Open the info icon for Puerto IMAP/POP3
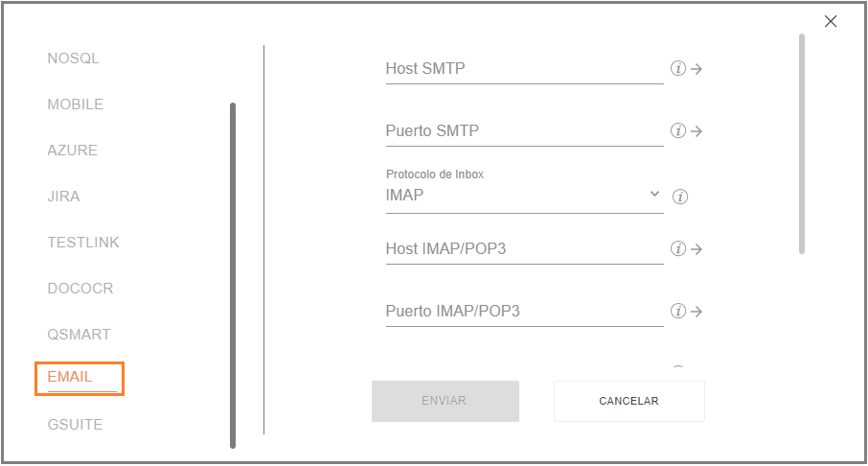This screenshot has height=466, width=868. [678, 311]
